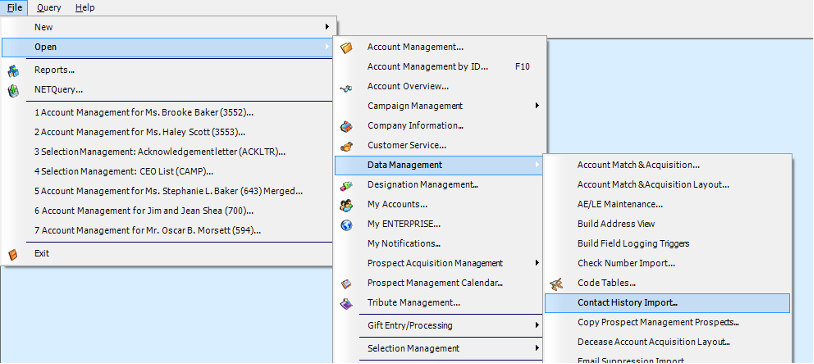
Task: Click the Tribute Management icon
Action: 346,303
